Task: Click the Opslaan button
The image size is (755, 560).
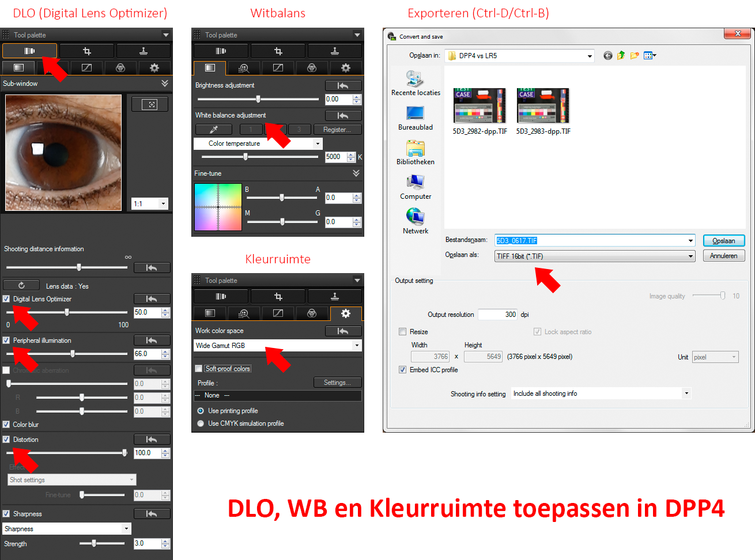Action: pos(723,241)
